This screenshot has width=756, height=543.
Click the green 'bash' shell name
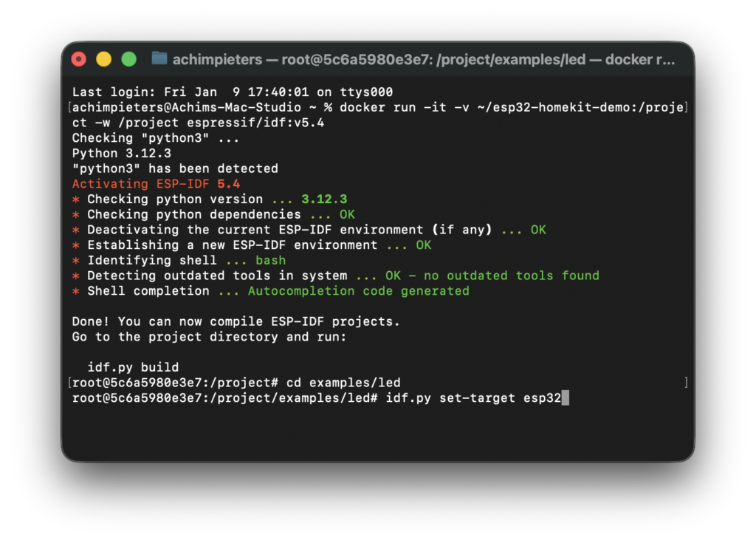[x=270, y=261]
